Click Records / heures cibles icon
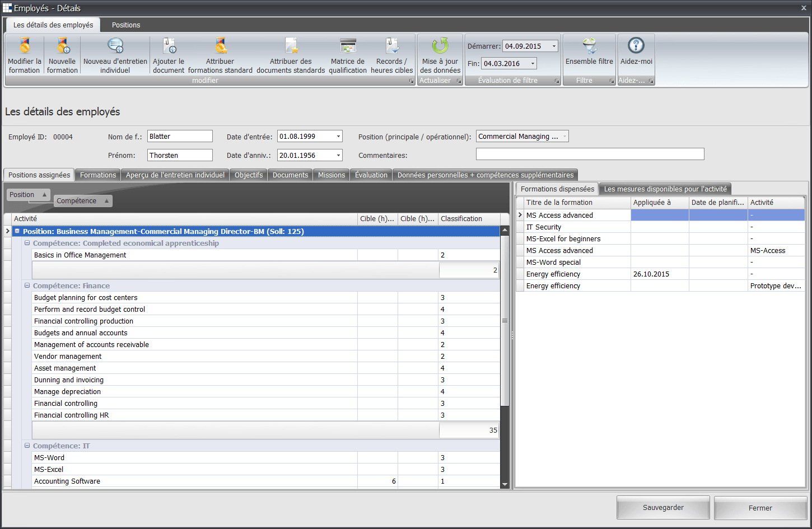812x529 pixels. pos(391,55)
